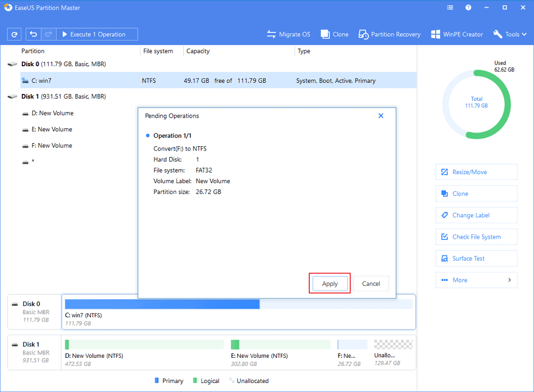Image resolution: width=534 pixels, height=392 pixels.
Task: Click the Logical legend swatch
Action: [x=195, y=380]
